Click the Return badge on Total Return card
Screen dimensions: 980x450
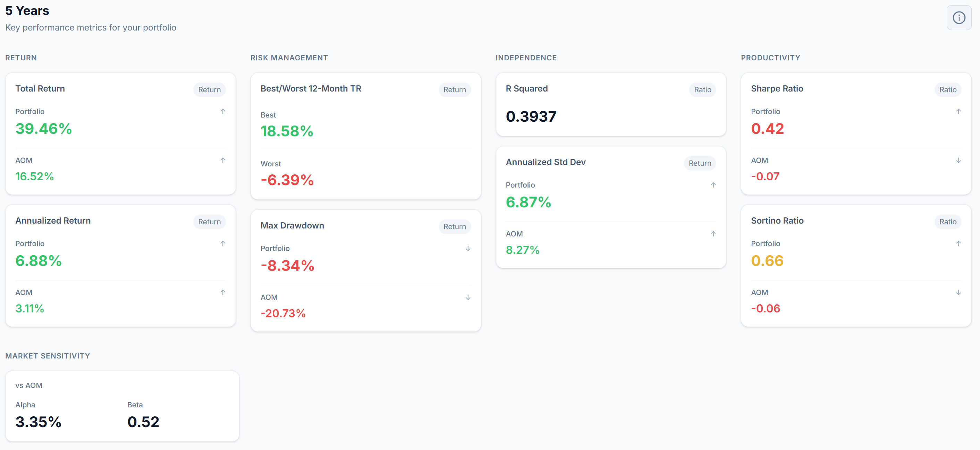[x=209, y=90]
